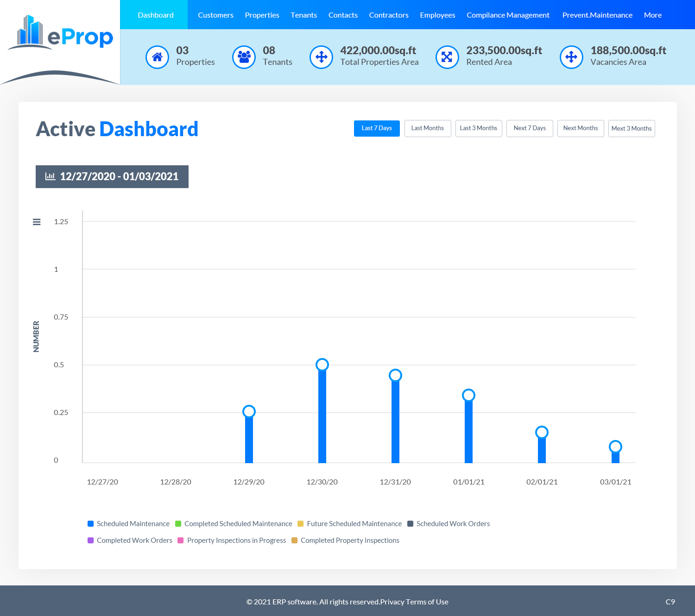Screen dimensions: 695x616
Task: Choose Next 7 Days range
Action: (530, 128)
